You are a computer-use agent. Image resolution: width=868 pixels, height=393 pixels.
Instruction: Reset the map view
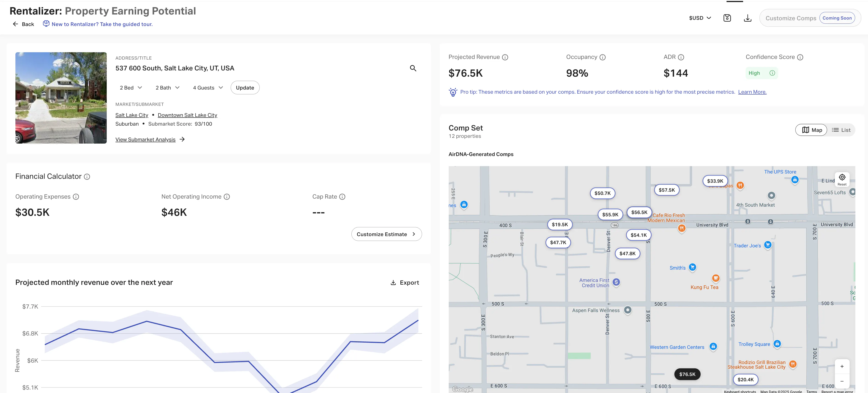842,179
